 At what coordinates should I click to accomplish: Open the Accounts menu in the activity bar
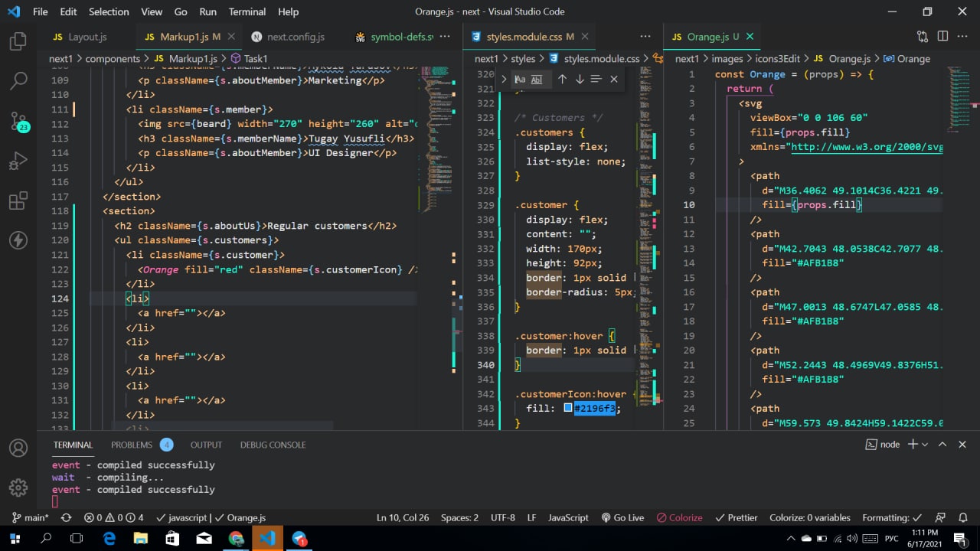[18, 448]
